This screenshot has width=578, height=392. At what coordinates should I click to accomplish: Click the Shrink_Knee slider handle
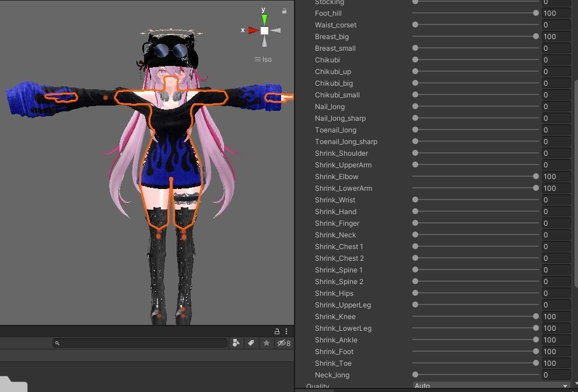click(535, 316)
